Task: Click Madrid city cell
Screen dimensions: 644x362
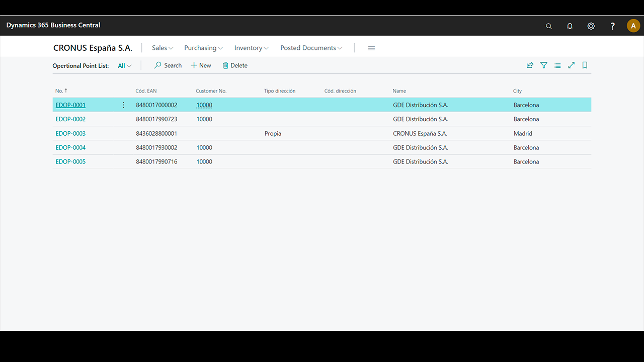Action: [x=523, y=133]
